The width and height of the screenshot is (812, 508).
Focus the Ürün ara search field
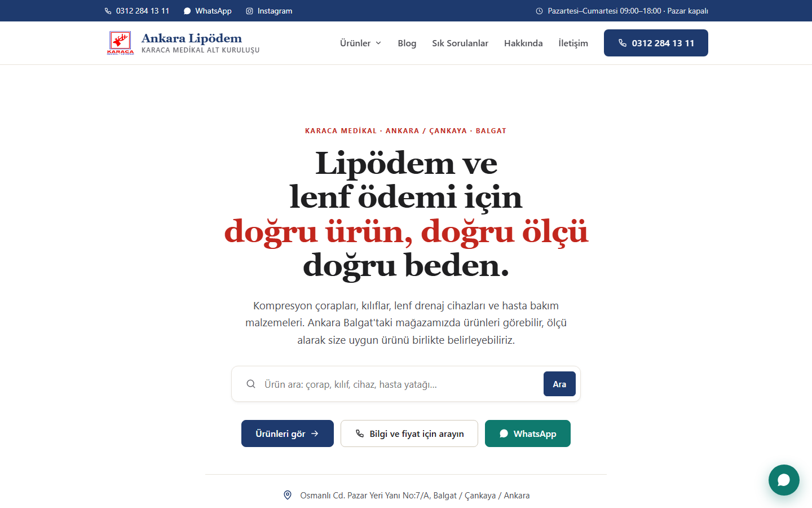tap(400, 384)
